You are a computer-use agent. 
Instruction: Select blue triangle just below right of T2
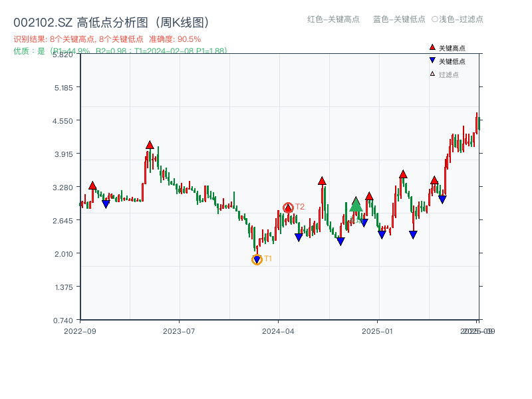pos(299,237)
